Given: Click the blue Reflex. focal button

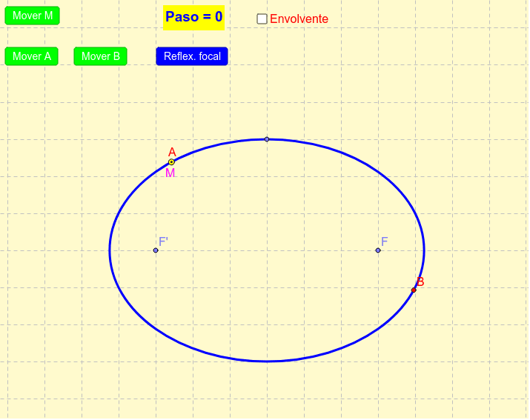Looking at the screenshot, I should tap(192, 56).
